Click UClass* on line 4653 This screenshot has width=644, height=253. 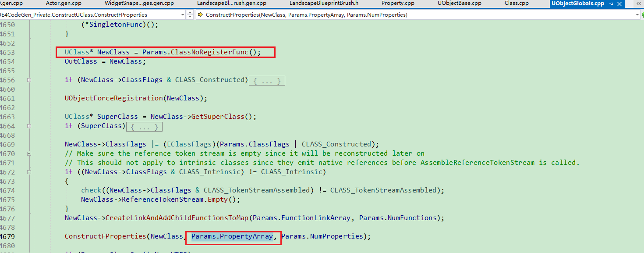pyautogui.click(x=79, y=52)
